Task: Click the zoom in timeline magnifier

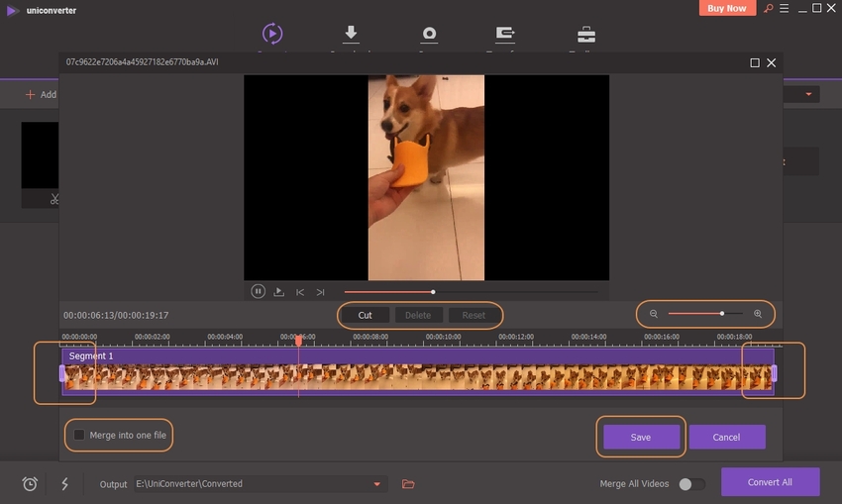Action: (x=758, y=314)
